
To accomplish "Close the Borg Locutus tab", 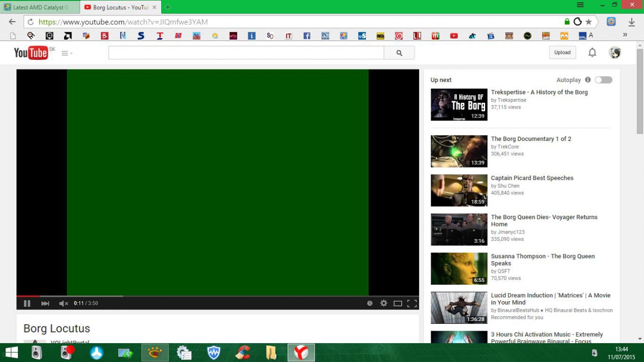I will [154, 7].
